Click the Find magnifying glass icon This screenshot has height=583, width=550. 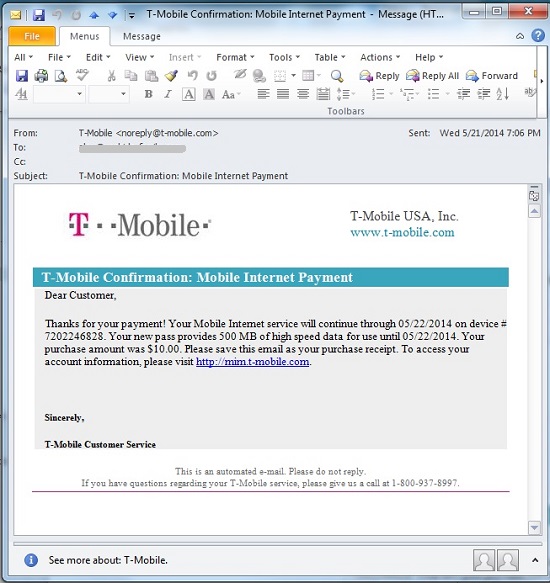pos(337,76)
